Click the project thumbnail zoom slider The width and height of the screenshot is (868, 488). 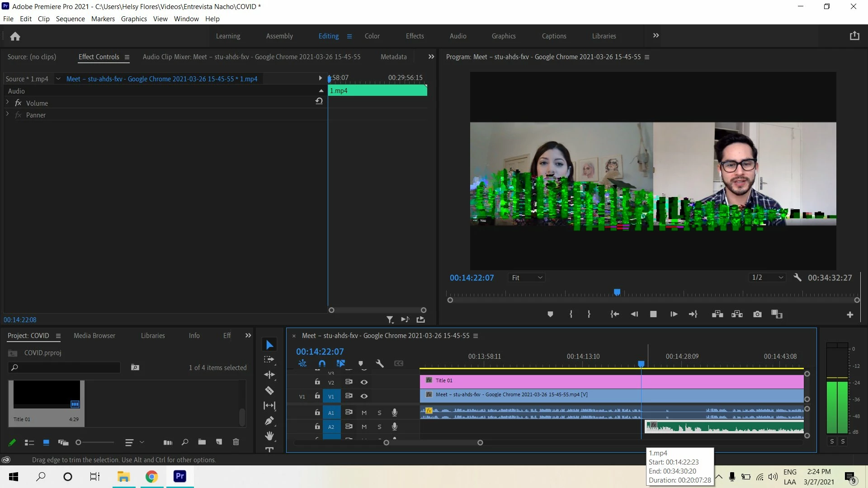(79, 442)
